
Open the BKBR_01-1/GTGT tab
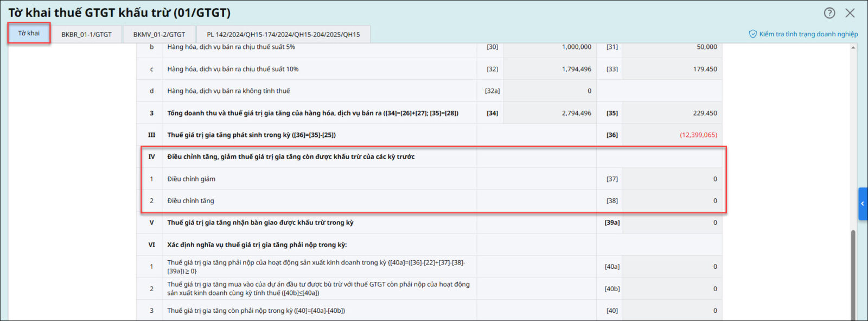tap(86, 34)
